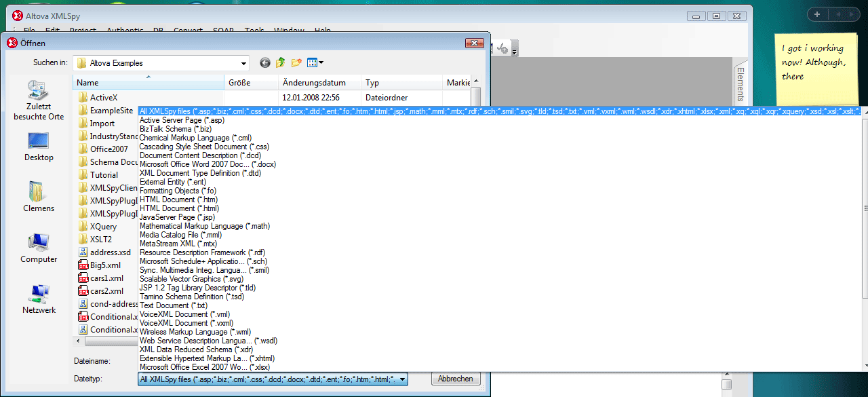Click the Type cell Dateiordner of ActiveX
Screen dimensions: 868x397
point(386,98)
